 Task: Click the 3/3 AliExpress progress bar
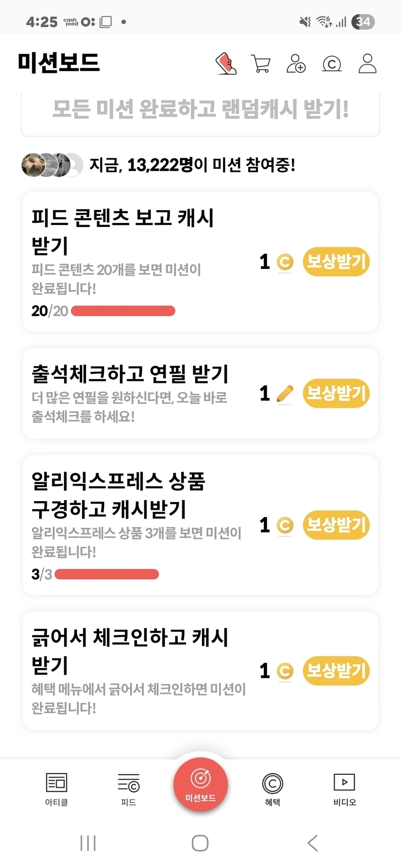click(x=107, y=574)
